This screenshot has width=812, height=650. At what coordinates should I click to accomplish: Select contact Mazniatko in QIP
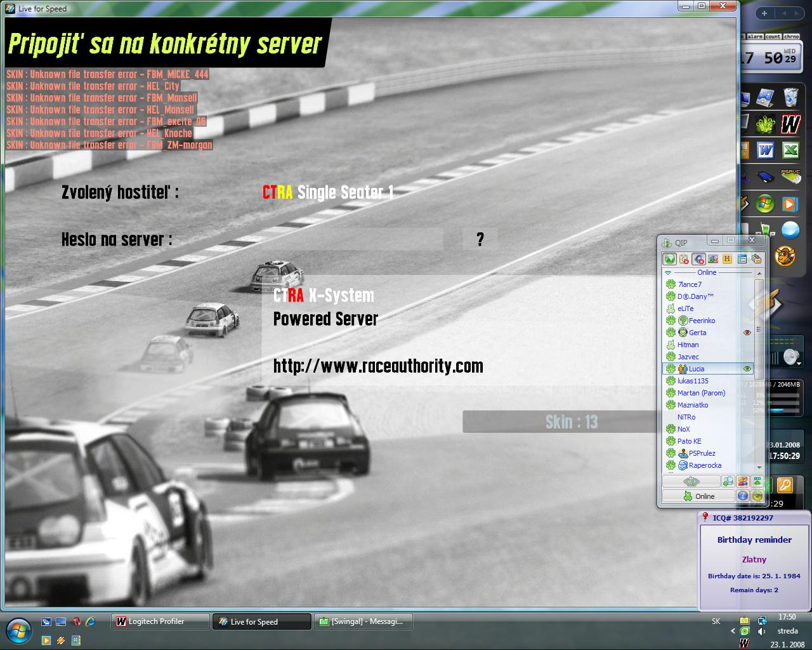tap(708, 405)
